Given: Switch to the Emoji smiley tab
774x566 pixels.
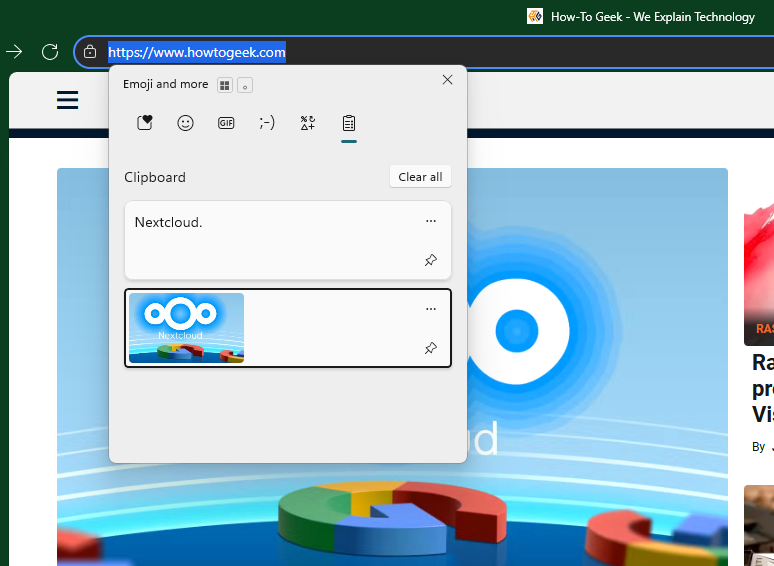Looking at the screenshot, I should 185,123.
